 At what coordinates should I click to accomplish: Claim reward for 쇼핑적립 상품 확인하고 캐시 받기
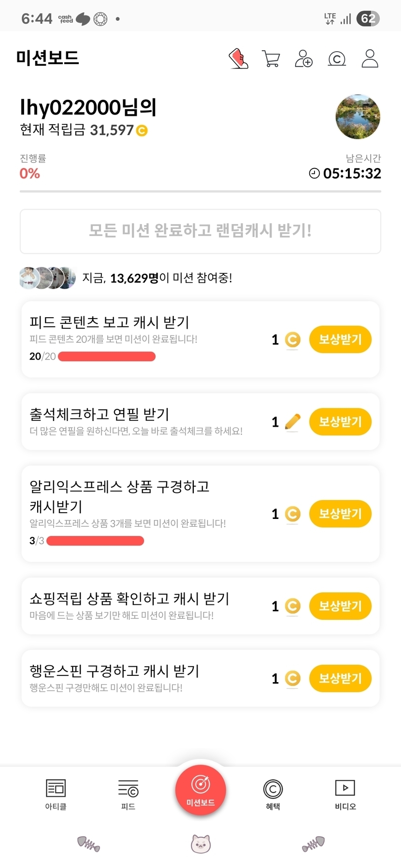(340, 606)
